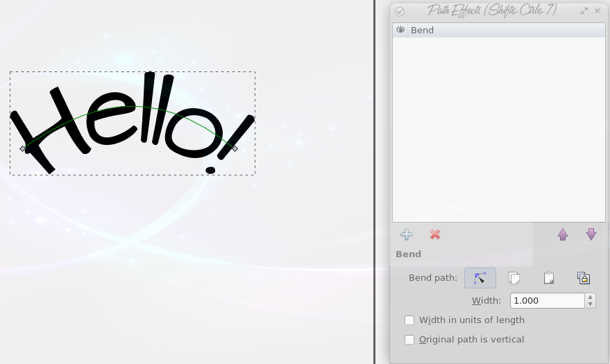Link bend path to clipboard path

click(x=583, y=278)
